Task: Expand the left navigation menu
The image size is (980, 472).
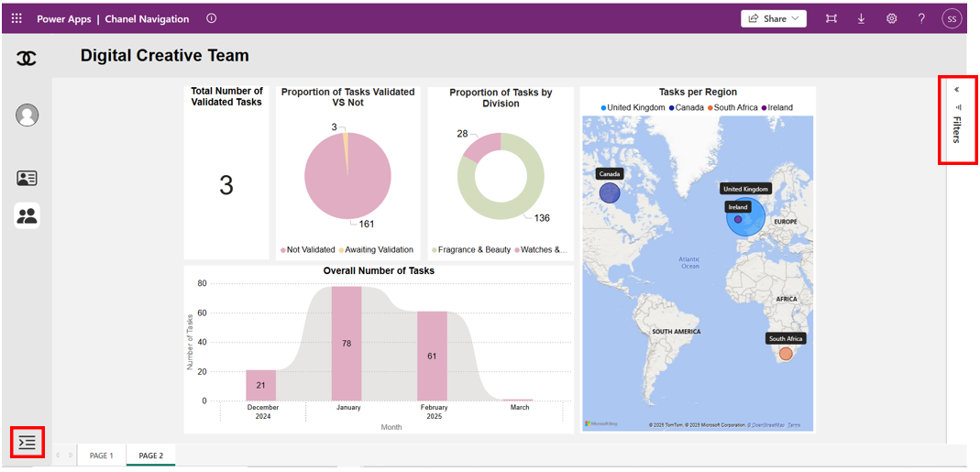Action: point(28,443)
